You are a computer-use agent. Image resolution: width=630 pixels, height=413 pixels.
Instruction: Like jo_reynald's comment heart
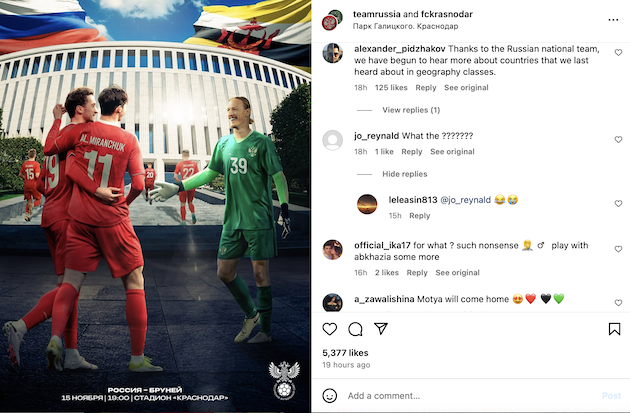pyautogui.click(x=618, y=139)
